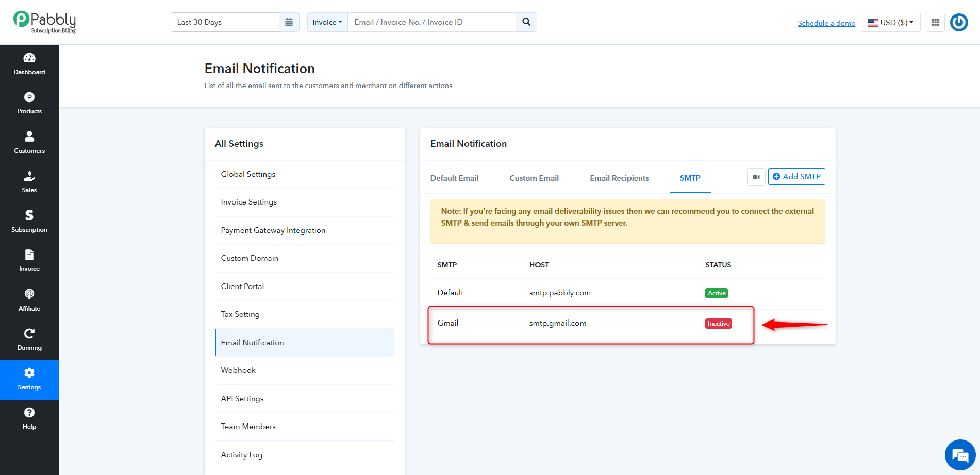This screenshot has height=475, width=980.
Task: Open the live chat bubble
Action: tap(960, 455)
